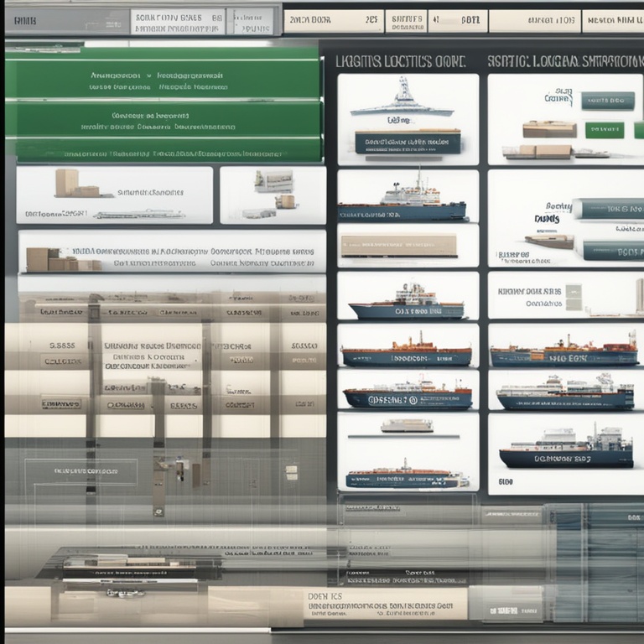
Task: Select the first cream tab right of the grey header
Action: click(x=334, y=21)
